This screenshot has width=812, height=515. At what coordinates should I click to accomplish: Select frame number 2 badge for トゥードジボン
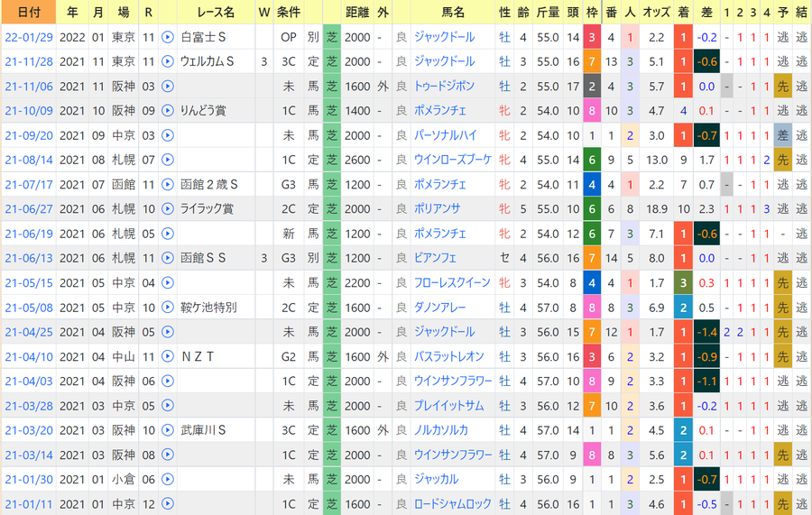pos(591,86)
